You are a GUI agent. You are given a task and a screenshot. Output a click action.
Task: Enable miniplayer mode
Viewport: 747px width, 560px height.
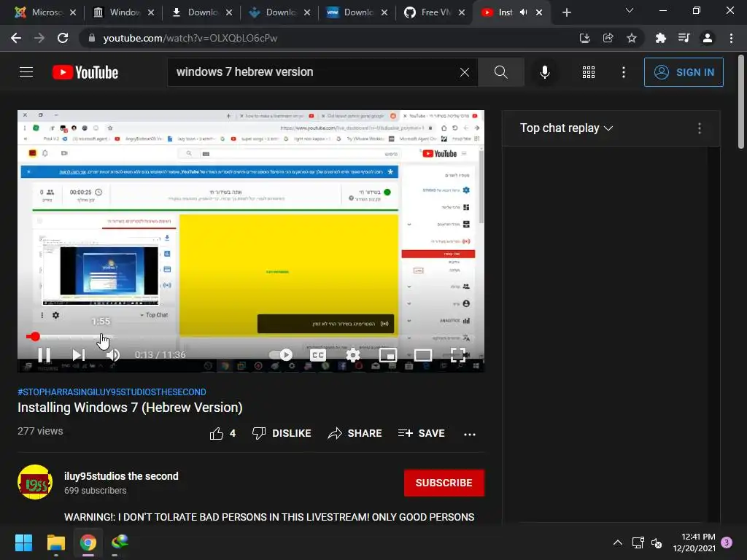(x=388, y=355)
